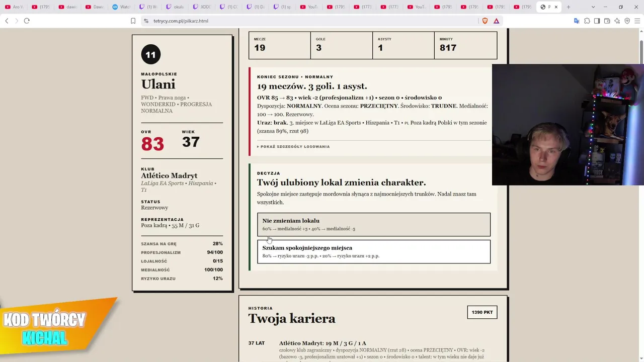Click the Szansa na grę 28% row

[x=182, y=244]
